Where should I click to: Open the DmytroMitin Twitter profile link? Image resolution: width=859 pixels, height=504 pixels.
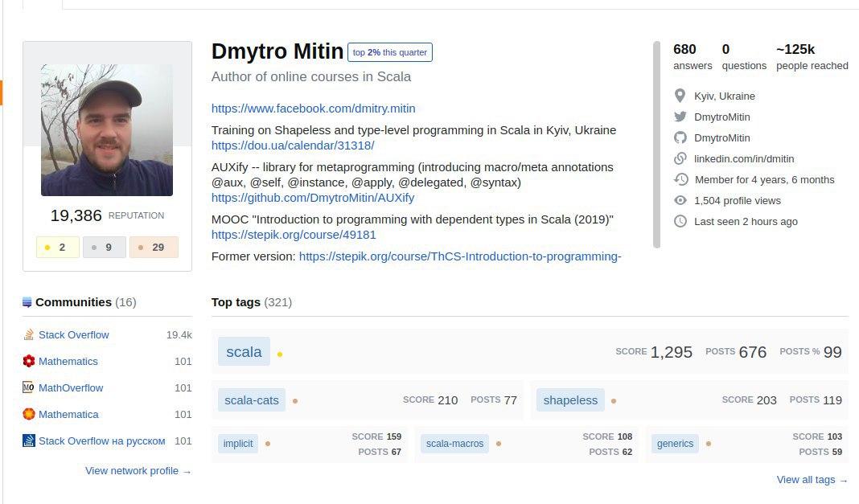pyautogui.click(x=722, y=117)
